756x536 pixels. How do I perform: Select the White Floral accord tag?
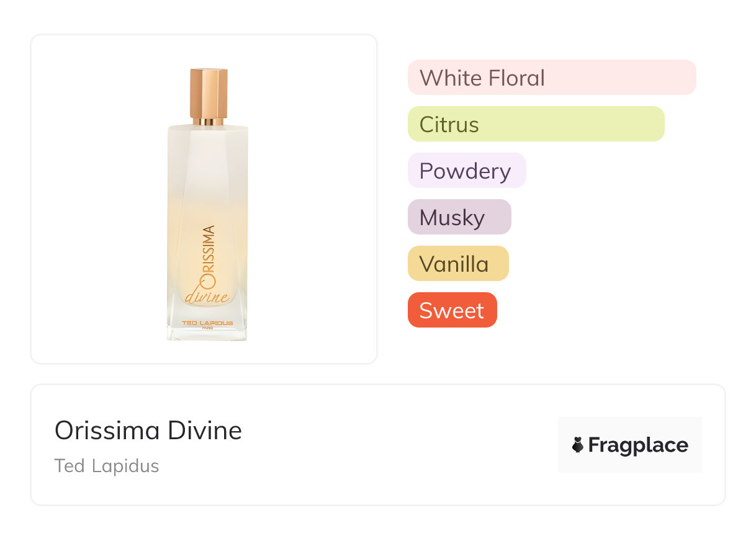point(482,78)
